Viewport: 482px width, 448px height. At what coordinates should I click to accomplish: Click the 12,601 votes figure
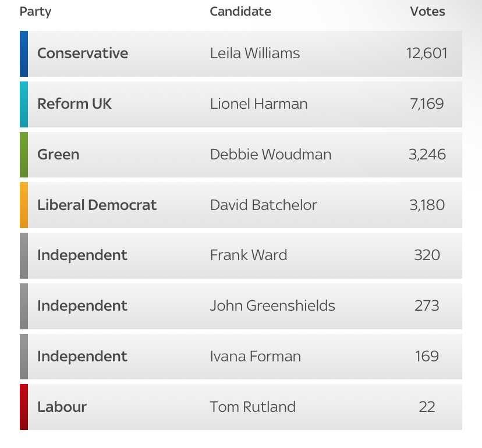[427, 53]
